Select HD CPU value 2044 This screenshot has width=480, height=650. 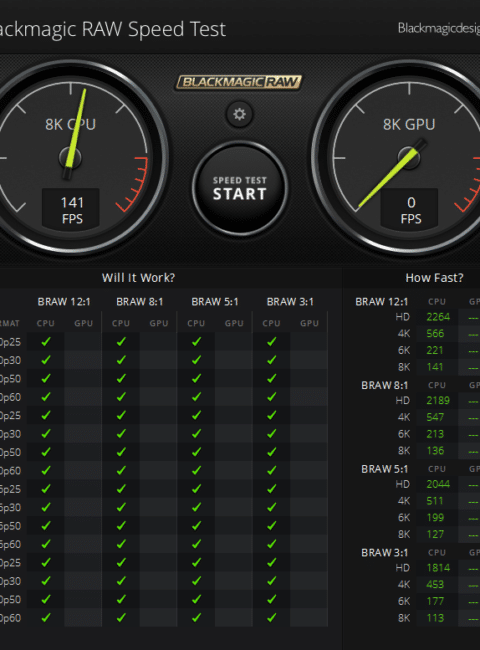point(438,484)
